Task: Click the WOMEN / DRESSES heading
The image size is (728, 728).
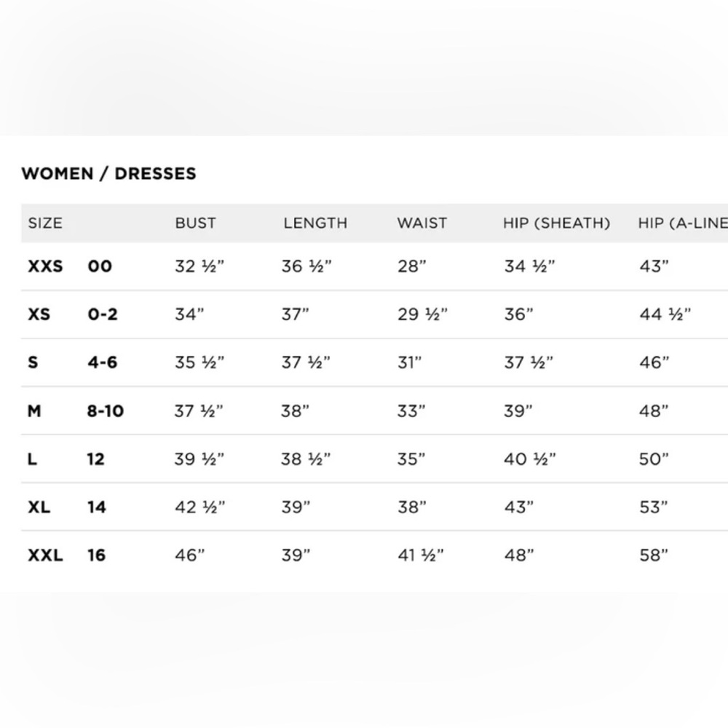Action: click(108, 174)
